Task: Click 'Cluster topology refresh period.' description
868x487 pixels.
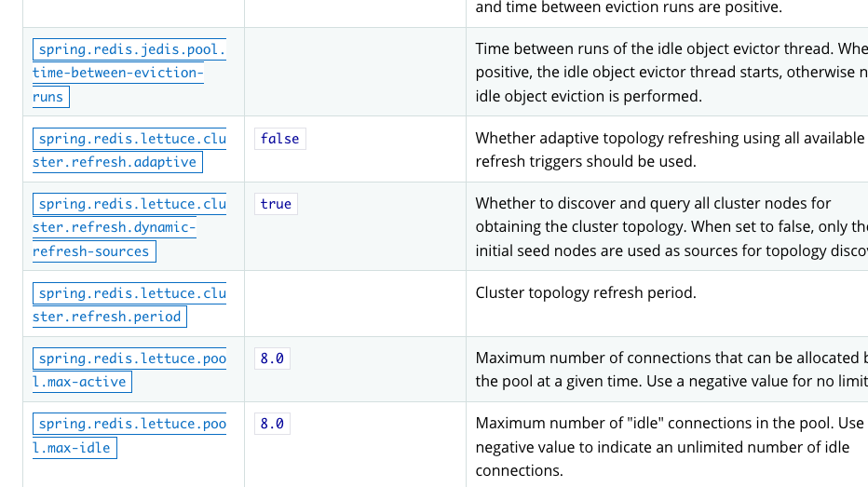Action: tap(586, 292)
